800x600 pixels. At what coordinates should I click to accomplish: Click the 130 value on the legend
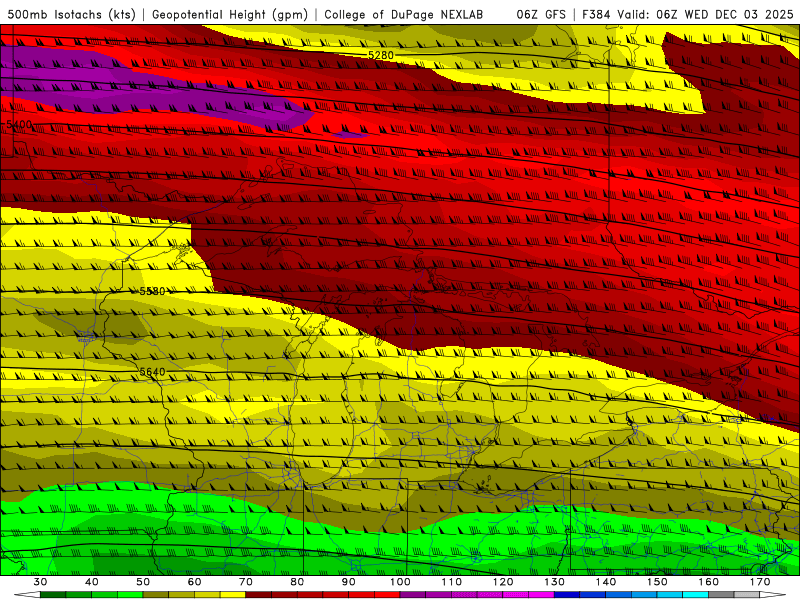tap(554, 582)
